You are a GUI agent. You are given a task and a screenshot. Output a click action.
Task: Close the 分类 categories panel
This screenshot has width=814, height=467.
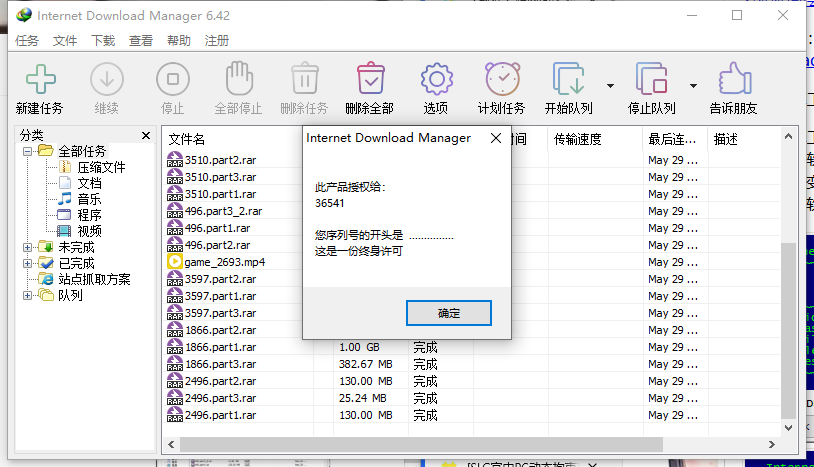click(146, 135)
